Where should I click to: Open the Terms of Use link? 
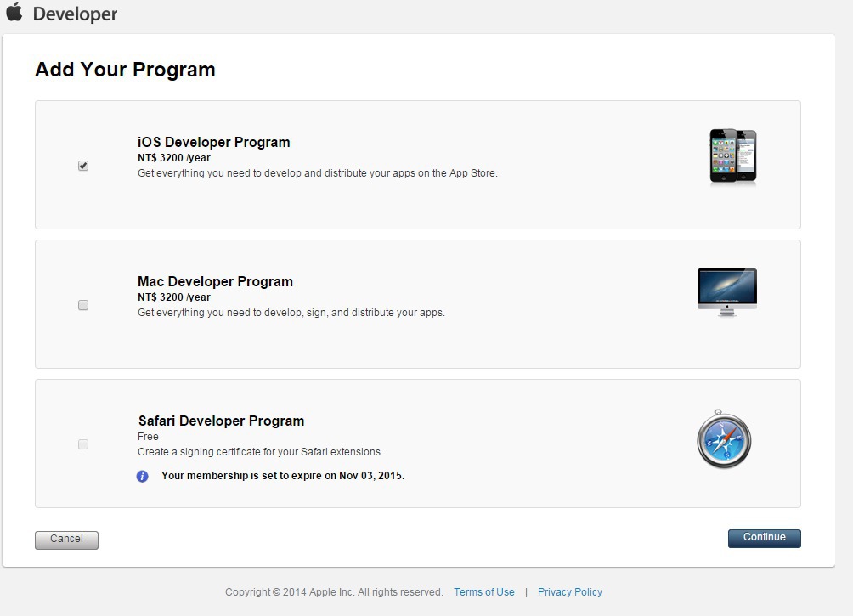[x=484, y=592]
